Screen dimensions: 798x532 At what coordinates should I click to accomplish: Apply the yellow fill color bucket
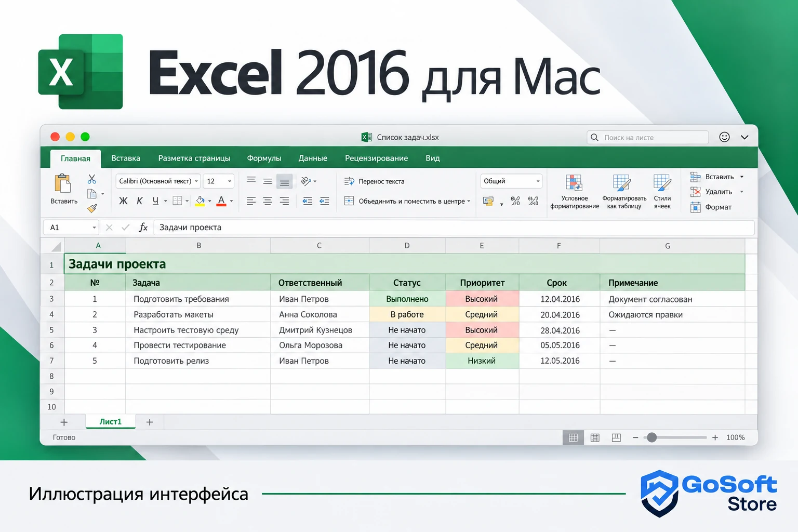click(x=200, y=201)
